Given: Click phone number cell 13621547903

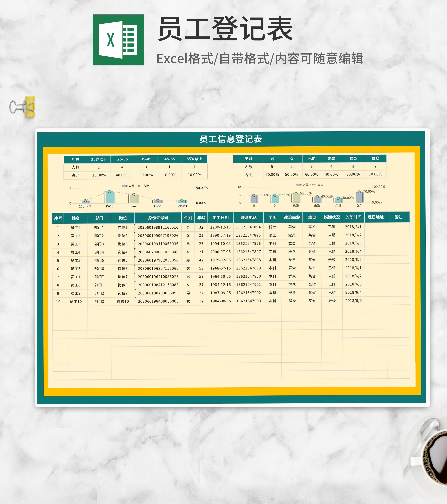Looking at the screenshot, I should tap(248, 301).
